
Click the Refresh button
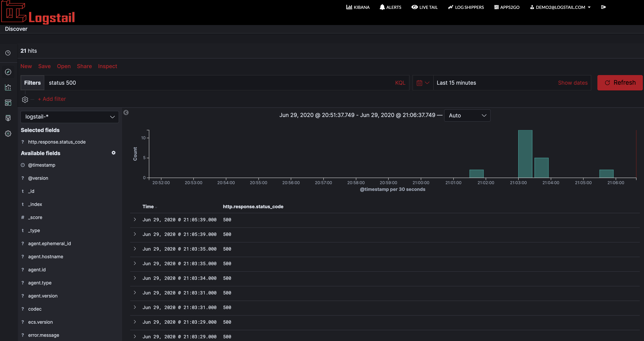pyautogui.click(x=620, y=83)
